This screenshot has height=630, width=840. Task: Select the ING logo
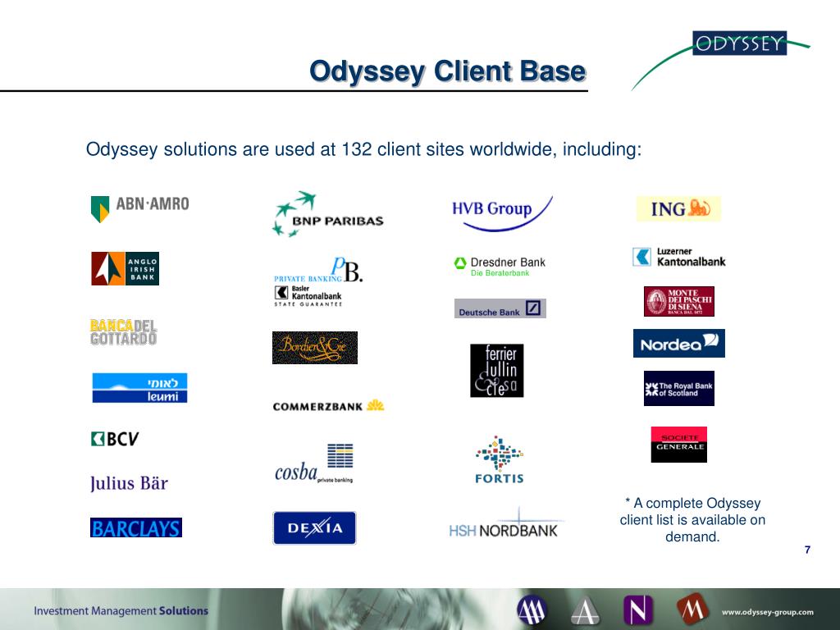click(678, 208)
